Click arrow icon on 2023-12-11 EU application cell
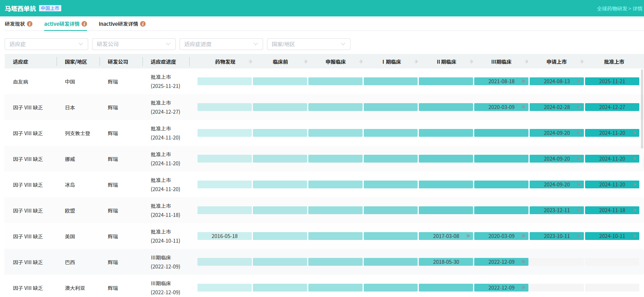644x297 pixels. [x=579, y=210]
